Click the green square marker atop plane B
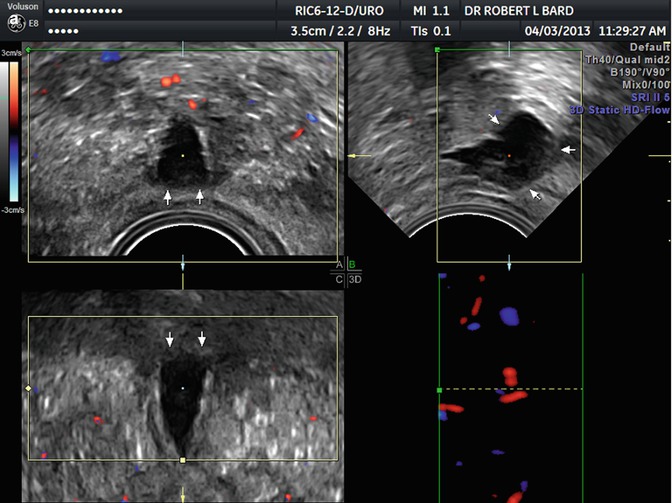 pyautogui.click(x=438, y=48)
